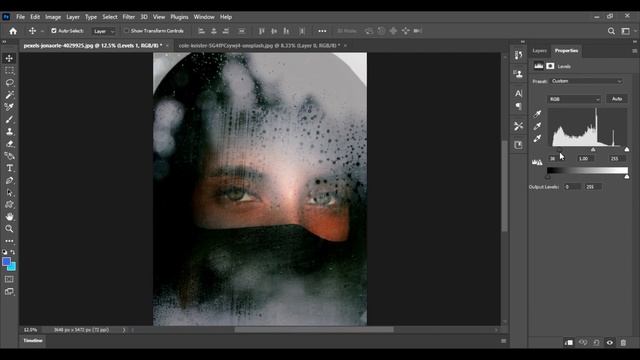
Task: Select the Eraser tool
Action: pos(9,144)
